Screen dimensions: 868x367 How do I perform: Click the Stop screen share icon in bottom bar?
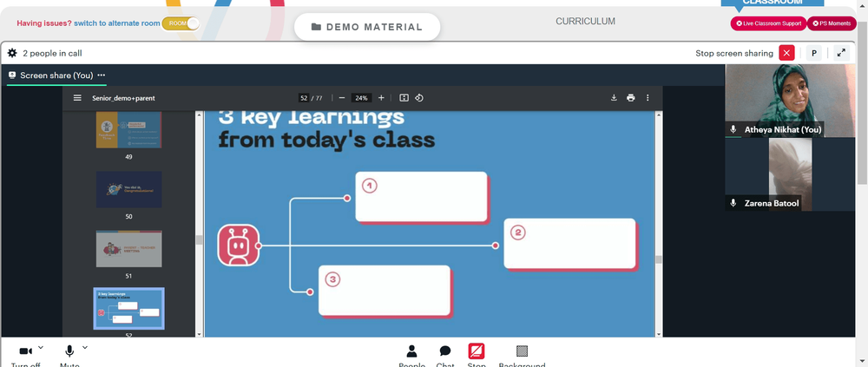point(477,351)
